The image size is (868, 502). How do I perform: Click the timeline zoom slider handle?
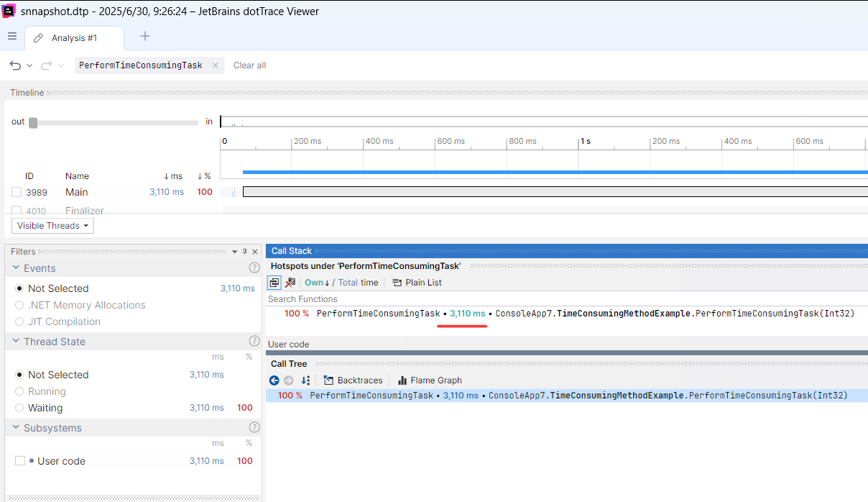33,122
